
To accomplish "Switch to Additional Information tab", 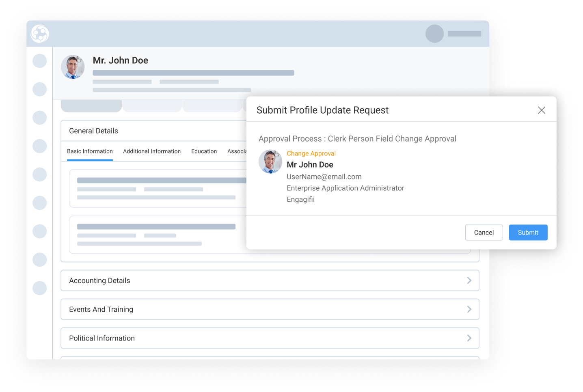I will tap(152, 151).
